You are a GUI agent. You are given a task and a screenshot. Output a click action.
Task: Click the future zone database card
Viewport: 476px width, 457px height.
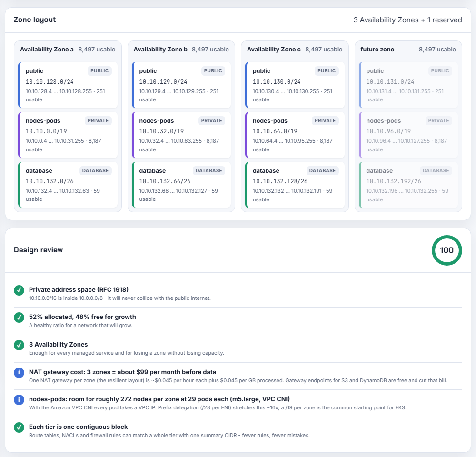coord(408,185)
